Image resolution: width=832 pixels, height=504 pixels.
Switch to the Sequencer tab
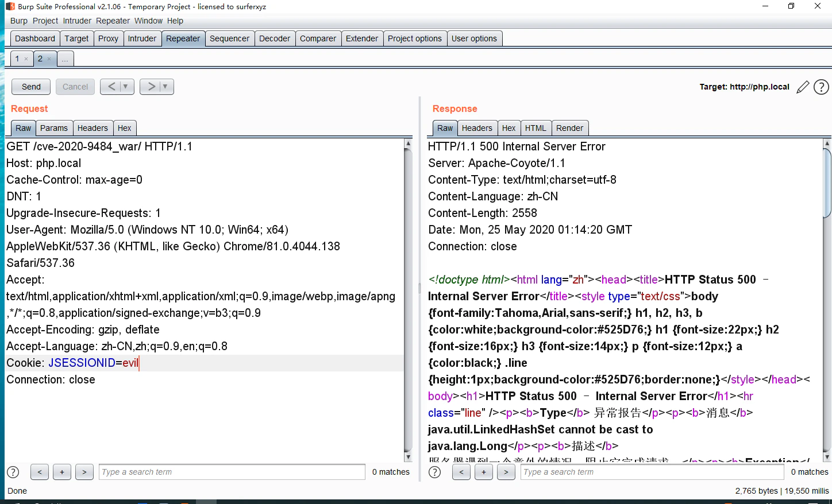[x=230, y=38]
